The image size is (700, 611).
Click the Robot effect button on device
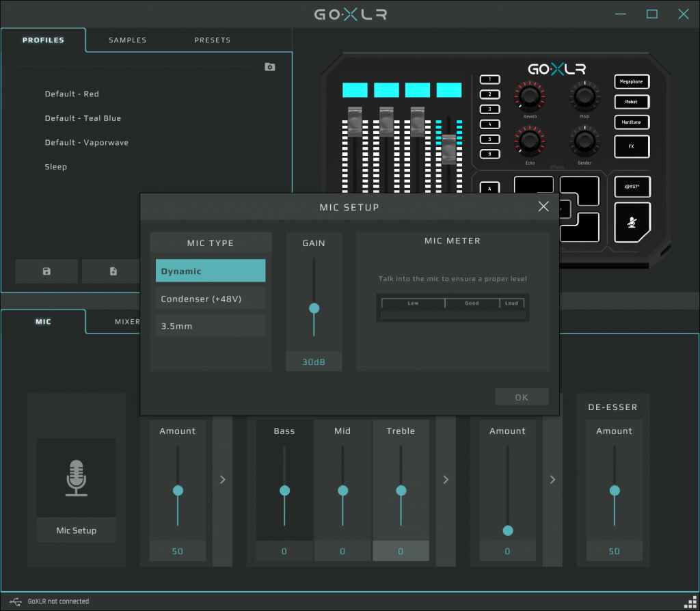click(x=631, y=102)
